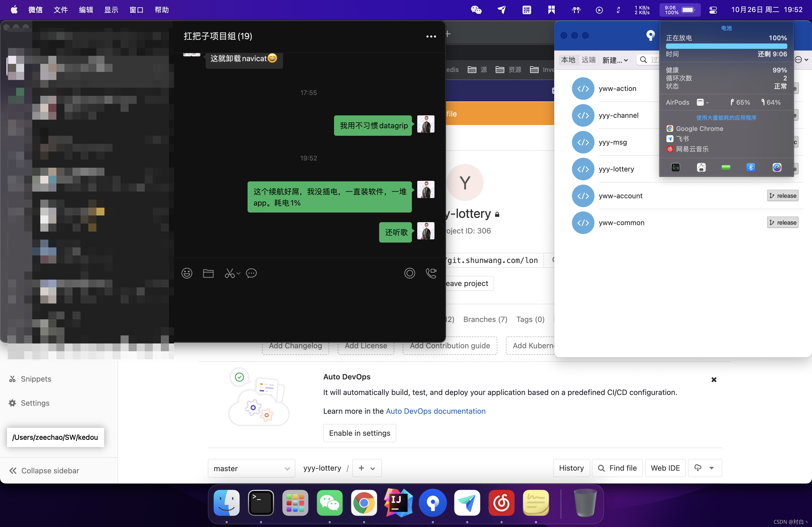The width and height of the screenshot is (812, 527).
Task: Open IntelliJ IDEA from the Dock
Action: click(x=398, y=503)
